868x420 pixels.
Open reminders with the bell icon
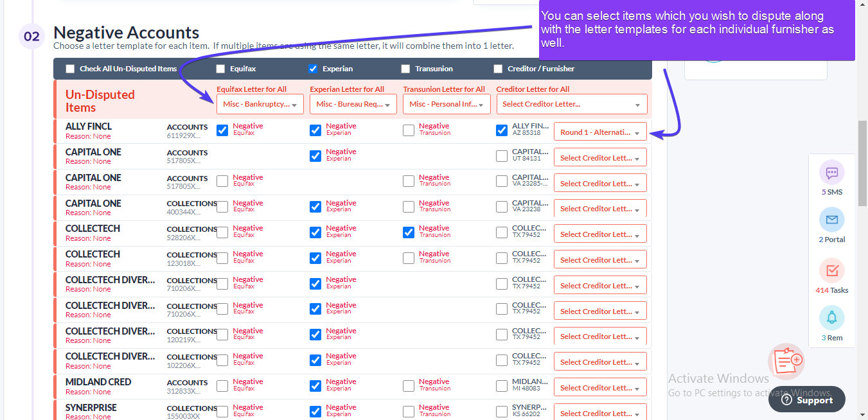(x=831, y=317)
